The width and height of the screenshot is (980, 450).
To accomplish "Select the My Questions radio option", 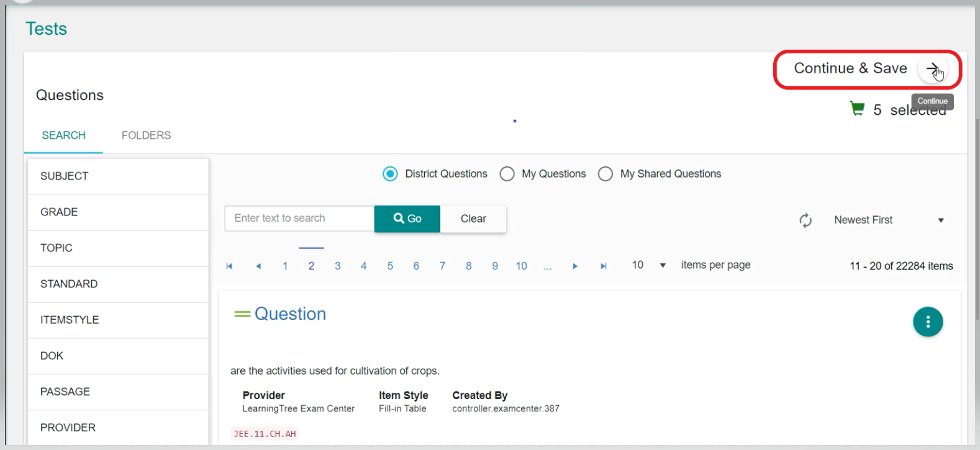I will click(507, 174).
